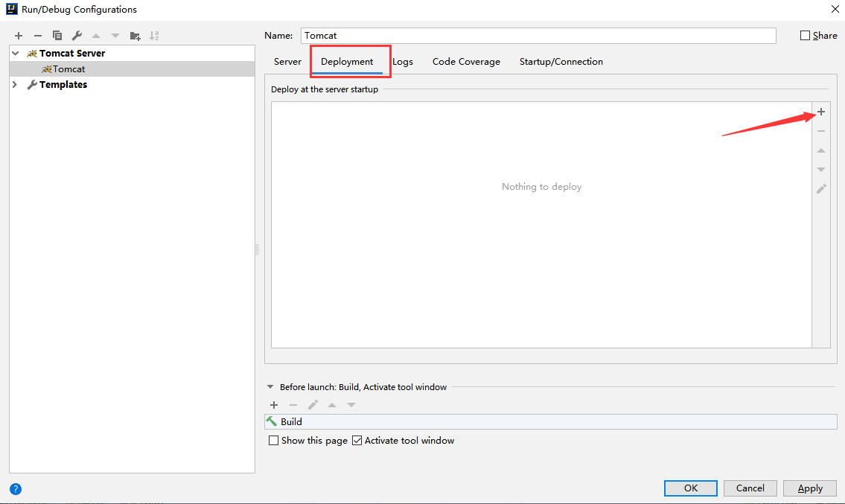Image resolution: width=845 pixels, height=504 pixels.
Task: Expand the Templates tree node
Action: click(15, 85)
